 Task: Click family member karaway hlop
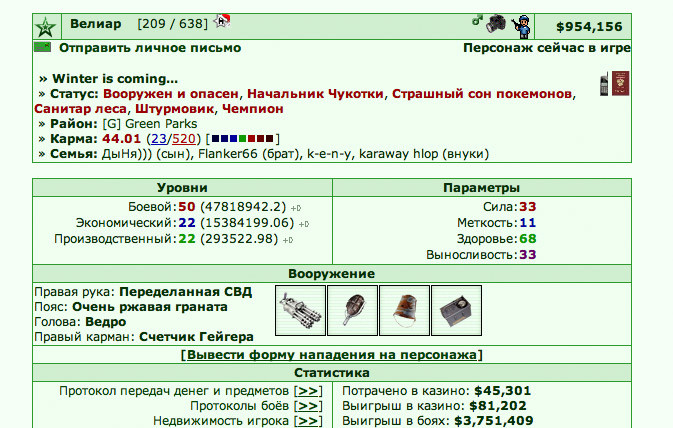click(399, 154)
